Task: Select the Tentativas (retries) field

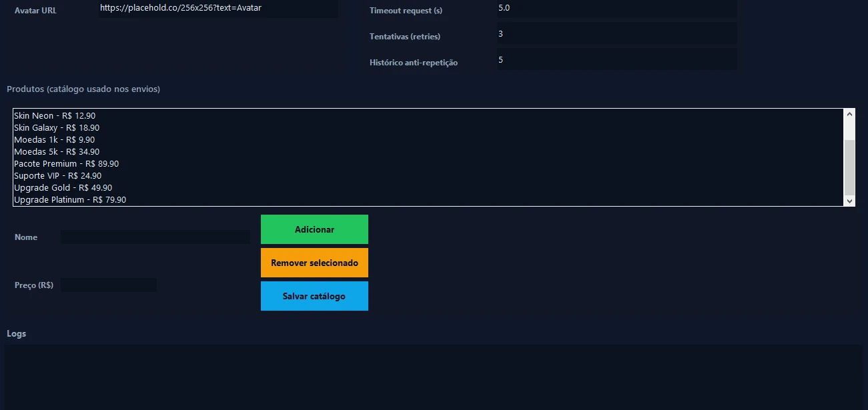Action: 616,34
